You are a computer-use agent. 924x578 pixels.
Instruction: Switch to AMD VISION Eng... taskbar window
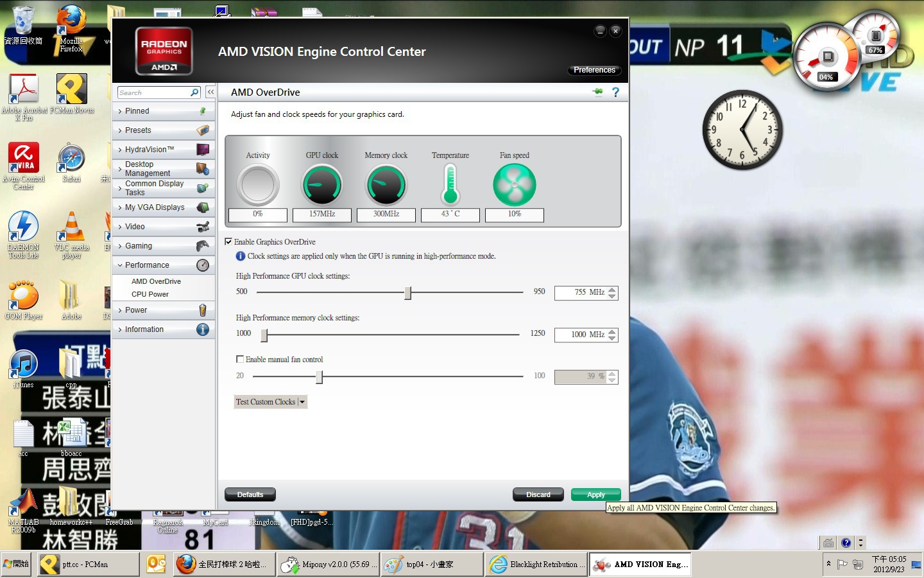pyautogui.click(x=640, y=564)
